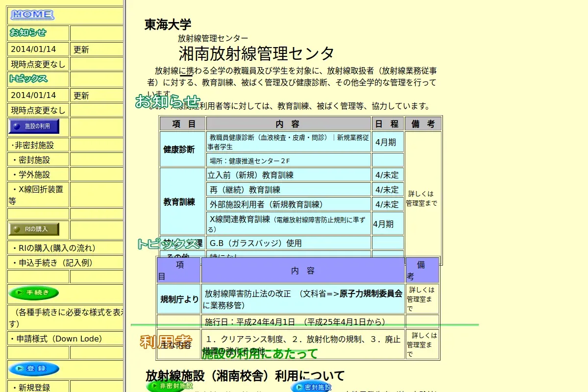This screenshot has width=588, height=392.
Task: Click the green 手続き button
Action: tap(34, 293)
